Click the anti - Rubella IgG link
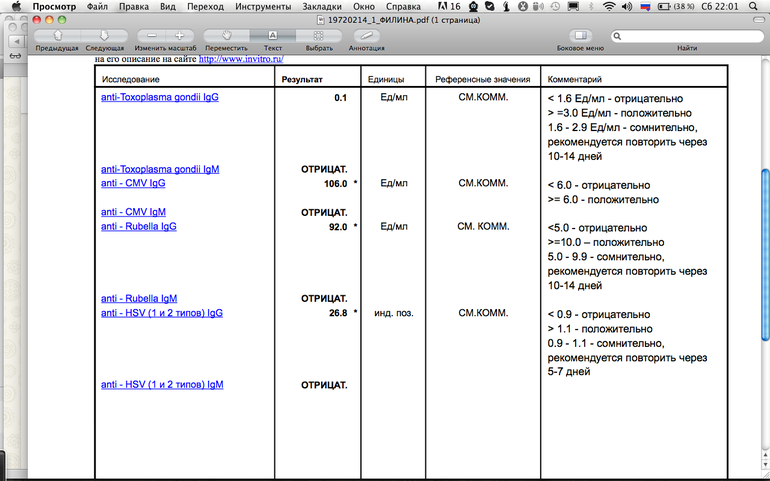Screen dimensions: 770x481 [138, 227]
